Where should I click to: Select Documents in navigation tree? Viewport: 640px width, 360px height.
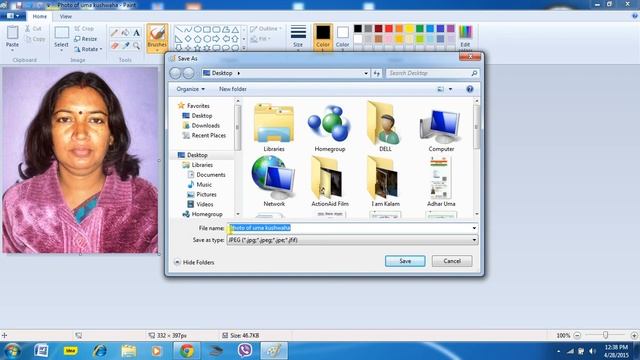207,175
